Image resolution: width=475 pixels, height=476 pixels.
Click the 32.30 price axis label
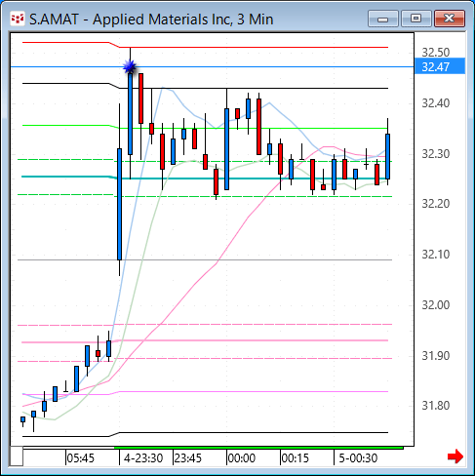(x=435, y=153)
